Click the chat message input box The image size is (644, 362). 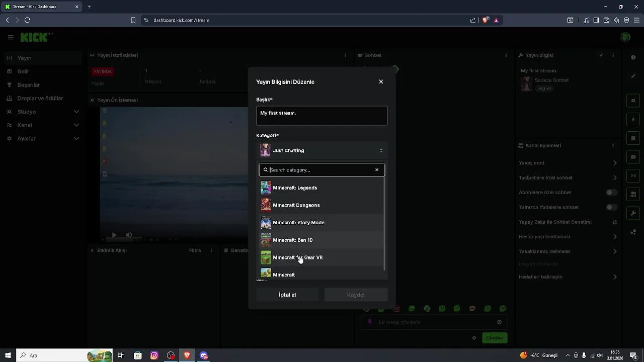[434, 322]
